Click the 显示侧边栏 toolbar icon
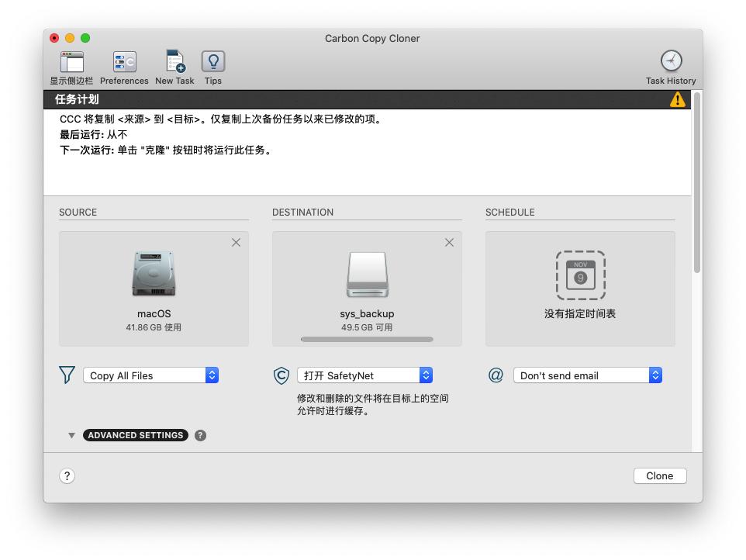This screenshot has width=746, height=560. tap(73, 61)
